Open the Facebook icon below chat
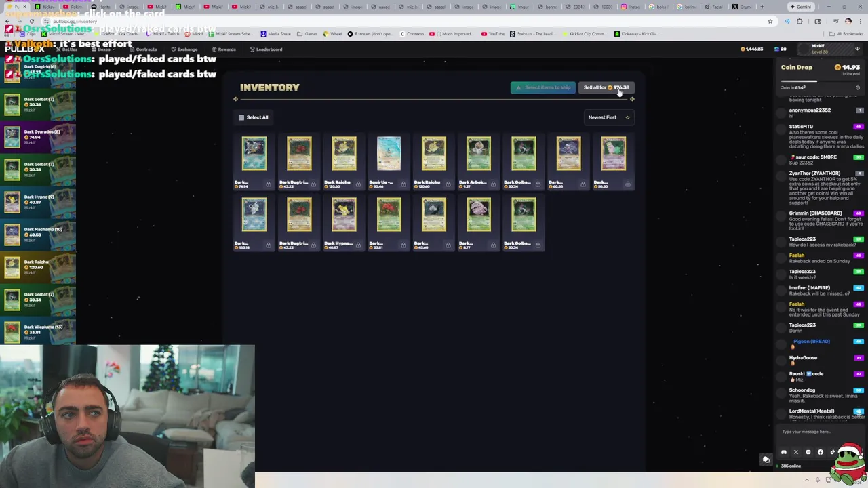The width and height of the screenshot is (868, 488). tap(821, 452)
